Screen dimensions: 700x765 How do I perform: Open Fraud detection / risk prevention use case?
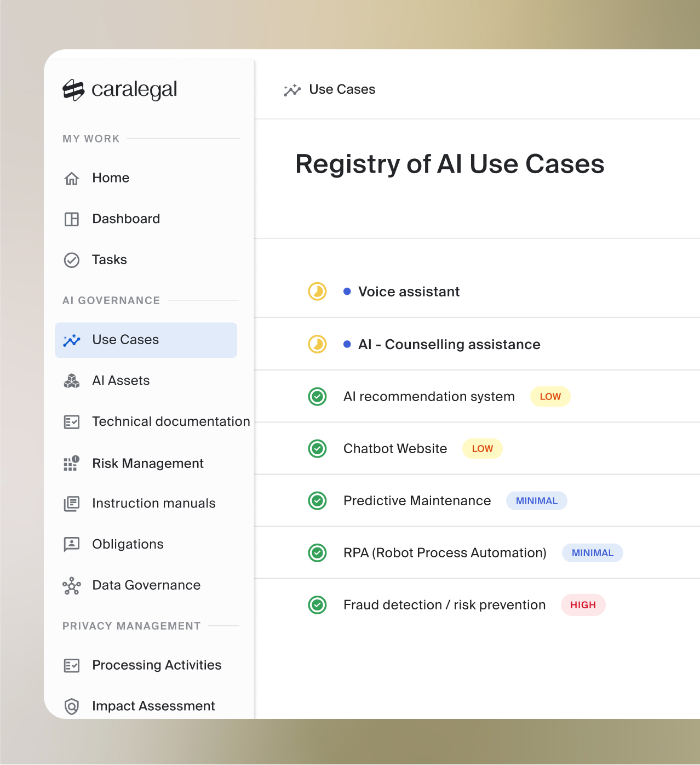pos(445,605)
